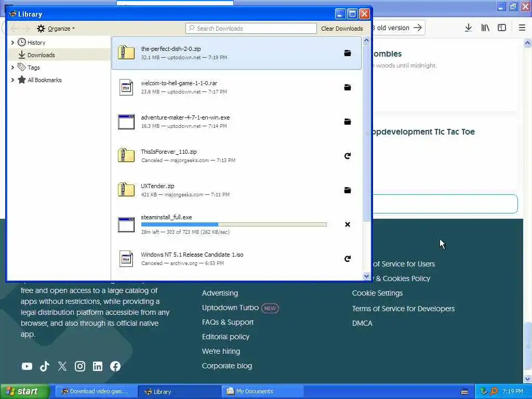
Task: Open the Uptodown Turbo footer link
Action: (x=230, y=308)
